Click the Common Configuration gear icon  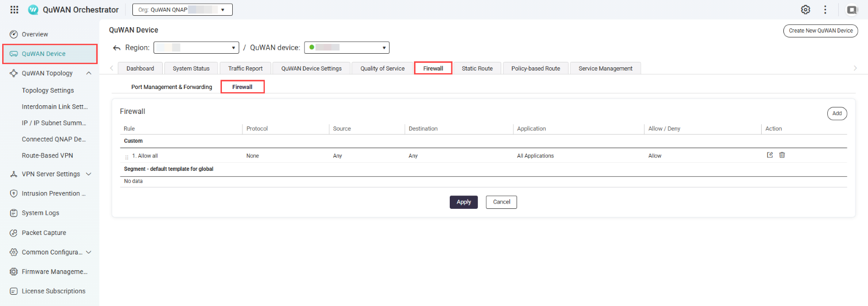(14, 252)
